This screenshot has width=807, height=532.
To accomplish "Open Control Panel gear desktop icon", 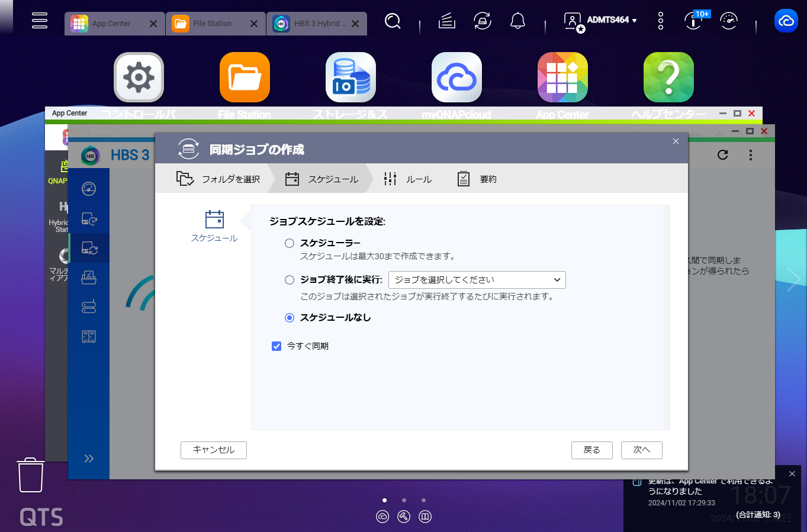I will point(139,78).
